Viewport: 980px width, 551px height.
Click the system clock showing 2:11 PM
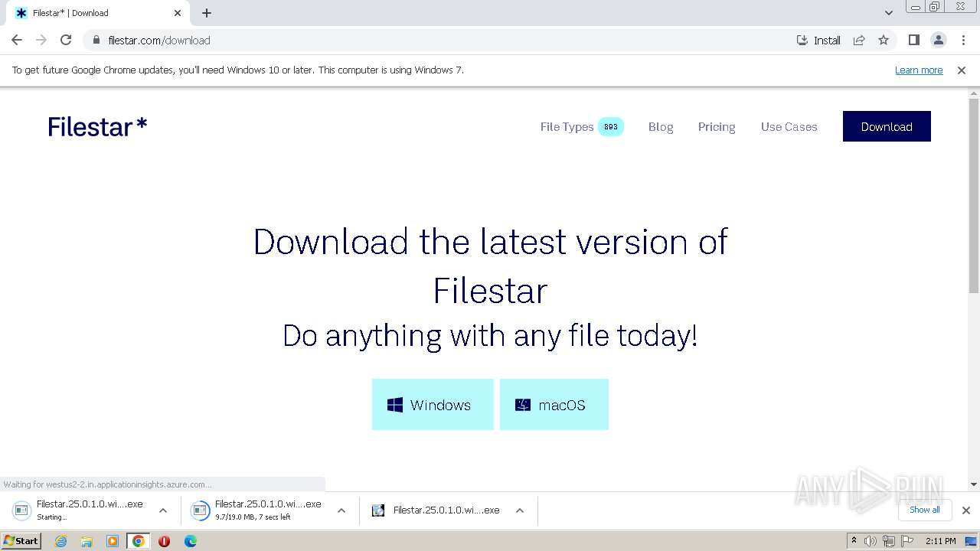point(940,541)
